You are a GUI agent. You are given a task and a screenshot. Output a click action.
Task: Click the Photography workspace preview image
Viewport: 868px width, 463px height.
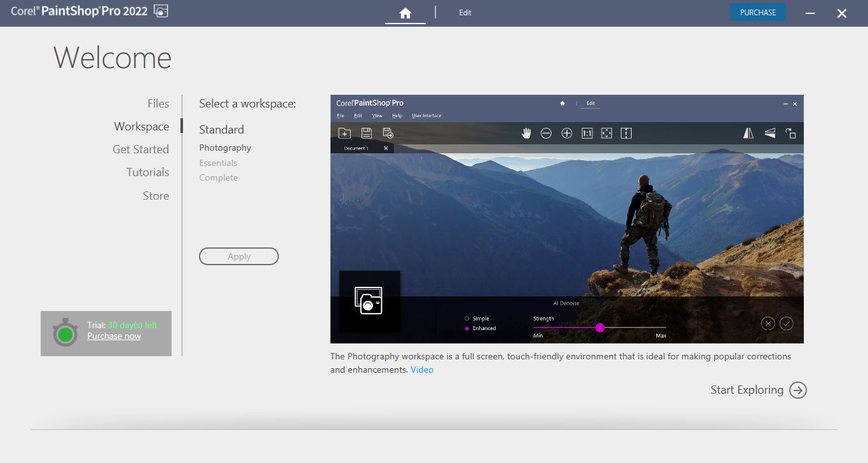(x=567, y=219)
